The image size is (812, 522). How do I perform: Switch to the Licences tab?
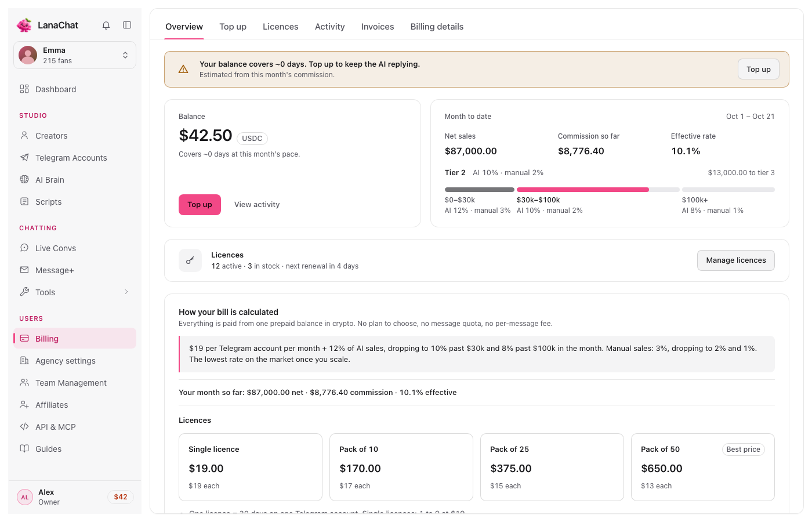(281, 27)
